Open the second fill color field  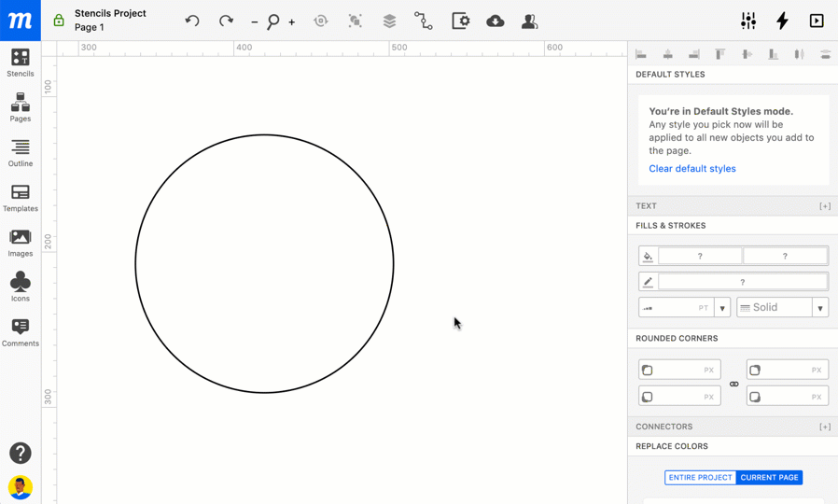785,256
